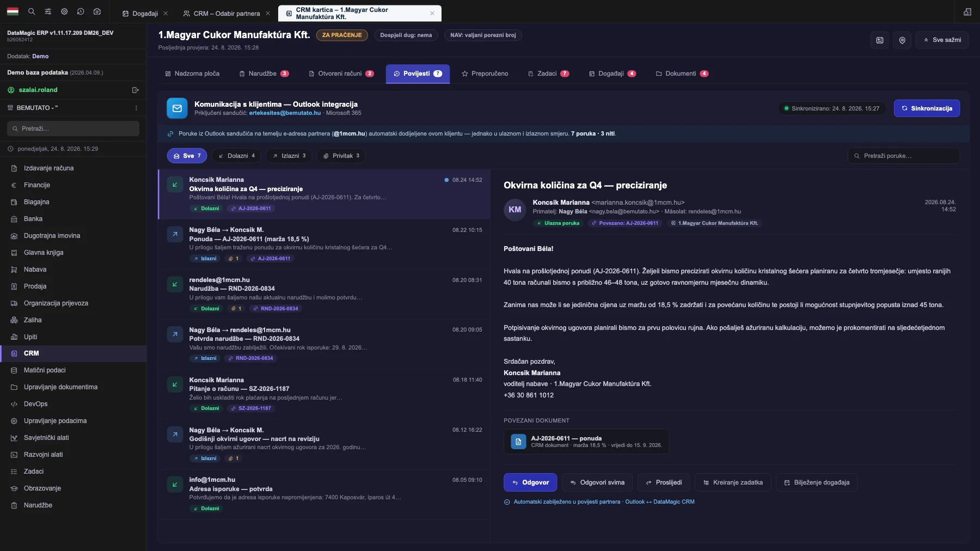Open Organizacija prijevoza in the sidebar
Image resolution: width=980 pixels, height=551 pixels.
tap(73, 303)
